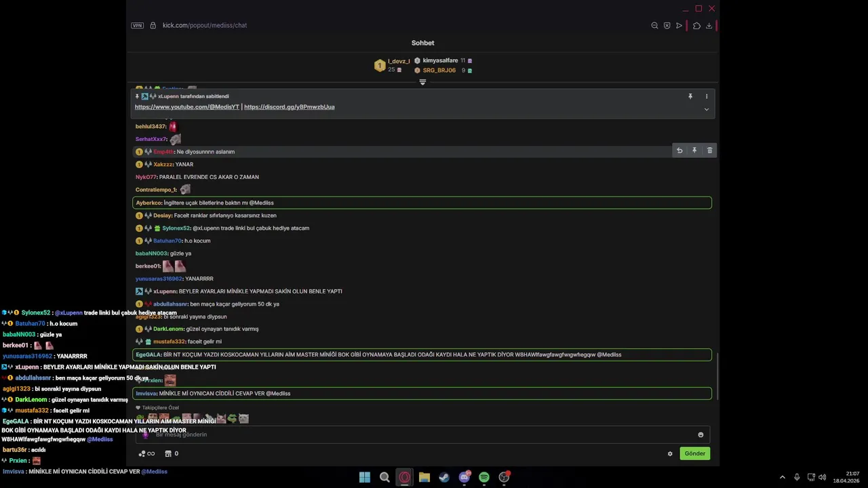Open the browser extensions cube icon
Viewport: 868px width, 488px height.
pos(696,26)
